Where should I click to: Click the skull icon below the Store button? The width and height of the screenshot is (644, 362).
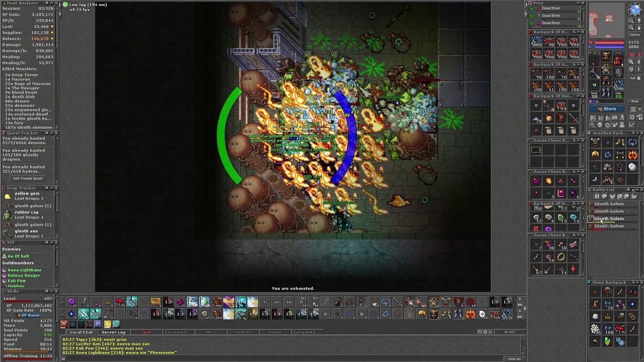pos(600,125)
